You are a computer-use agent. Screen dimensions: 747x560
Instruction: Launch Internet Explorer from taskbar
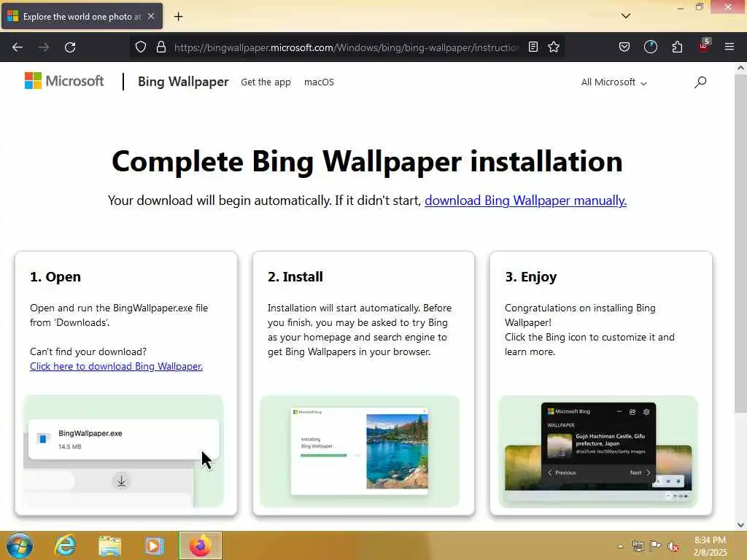point(65,545)
